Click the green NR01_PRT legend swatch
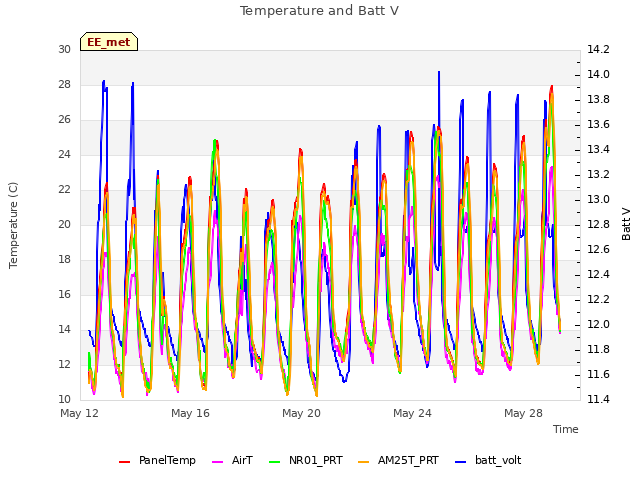Image resolution: width=640 pixels, height=480 pixels. pyautogui.click(x=275, y=462)
